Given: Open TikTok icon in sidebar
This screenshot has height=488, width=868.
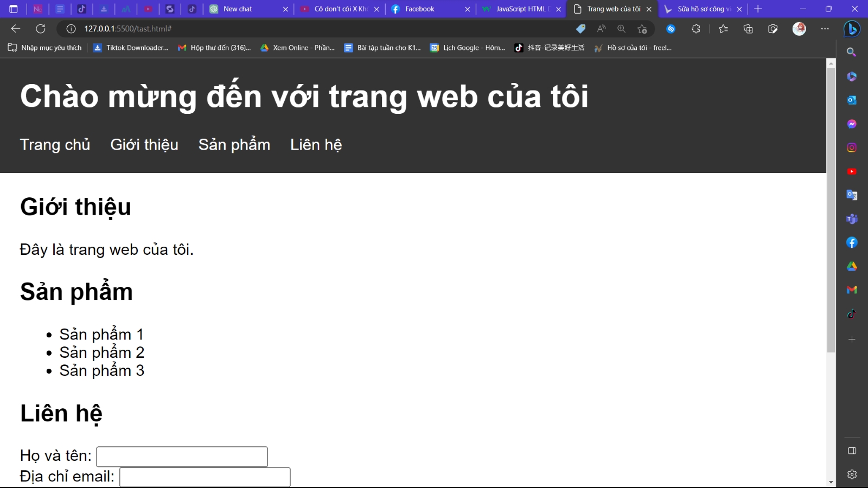Looking at the screenshot, I should (x=852, y=313).
